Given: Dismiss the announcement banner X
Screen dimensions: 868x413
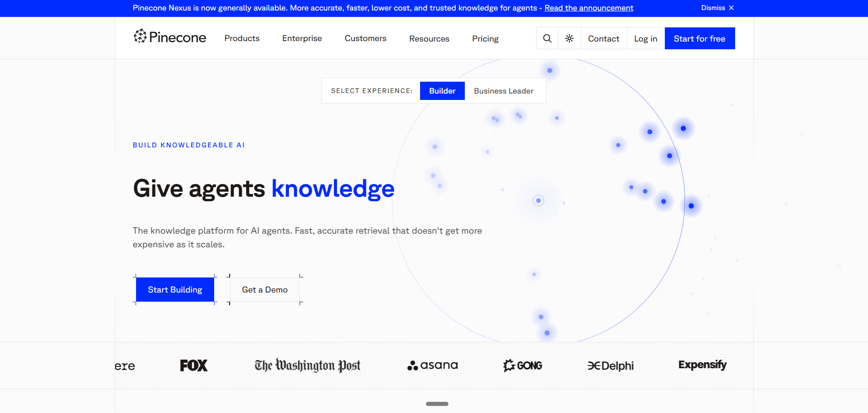Looking at the screenshot, I should (731, 8).
